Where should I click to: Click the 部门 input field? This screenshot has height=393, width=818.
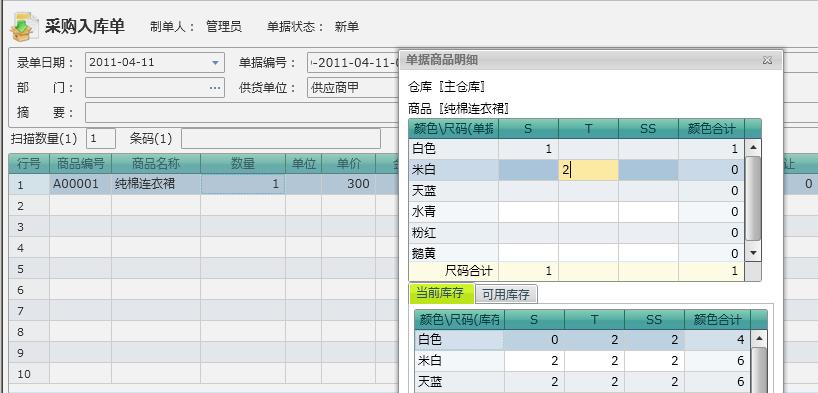click(154, 88)
